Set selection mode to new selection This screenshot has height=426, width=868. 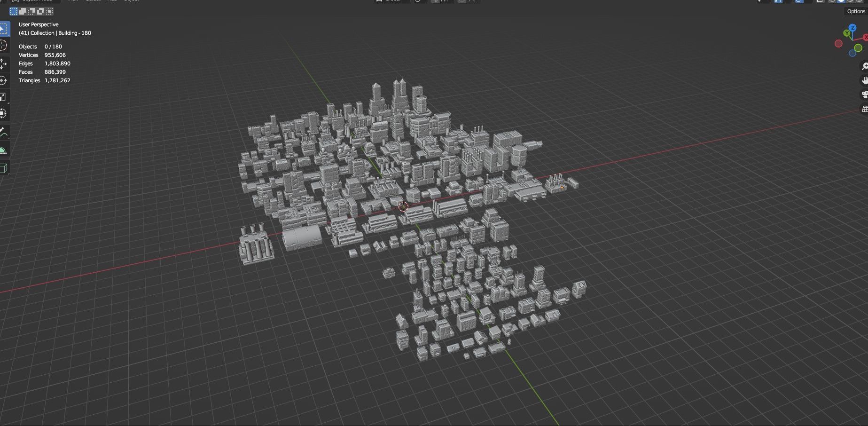[x=14, y=11]
